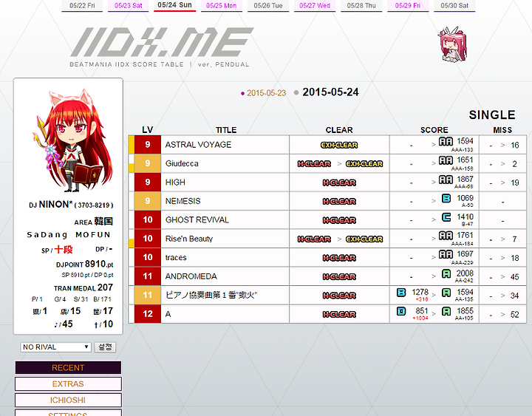
Task: Click the H-CLEAR badge for Giudecca
Action: pos(314,164)
